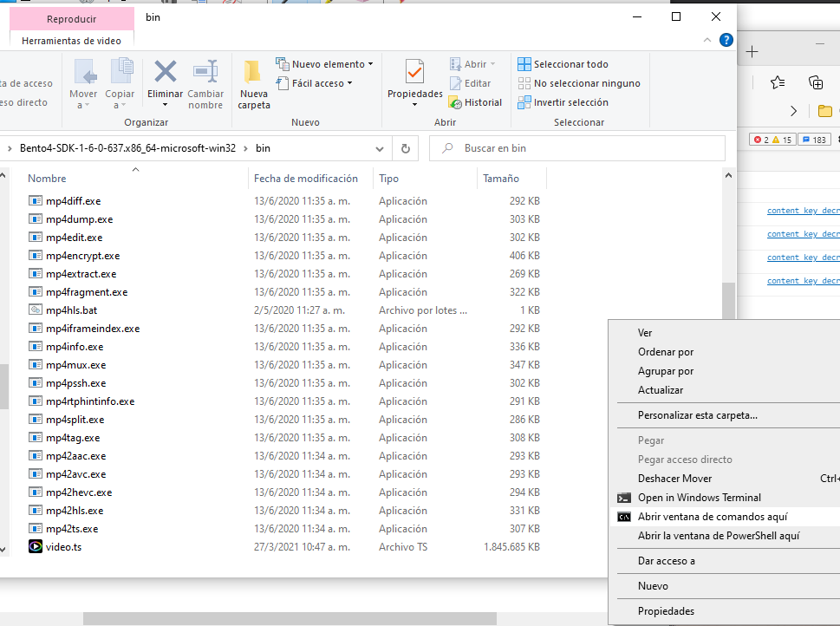Click the 183 messages counter badge
840x626 pixels.
pyautogui.click(x=814, y=140)
